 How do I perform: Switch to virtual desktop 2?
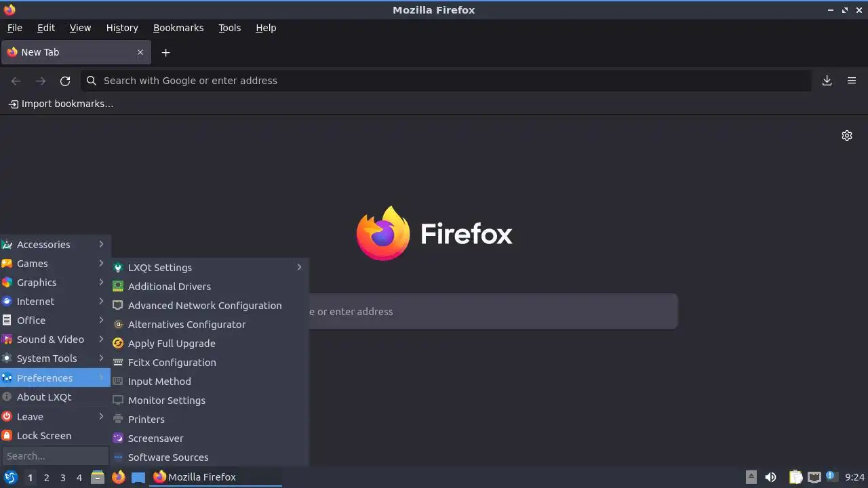pyautogui.click(x=46, y=478)
